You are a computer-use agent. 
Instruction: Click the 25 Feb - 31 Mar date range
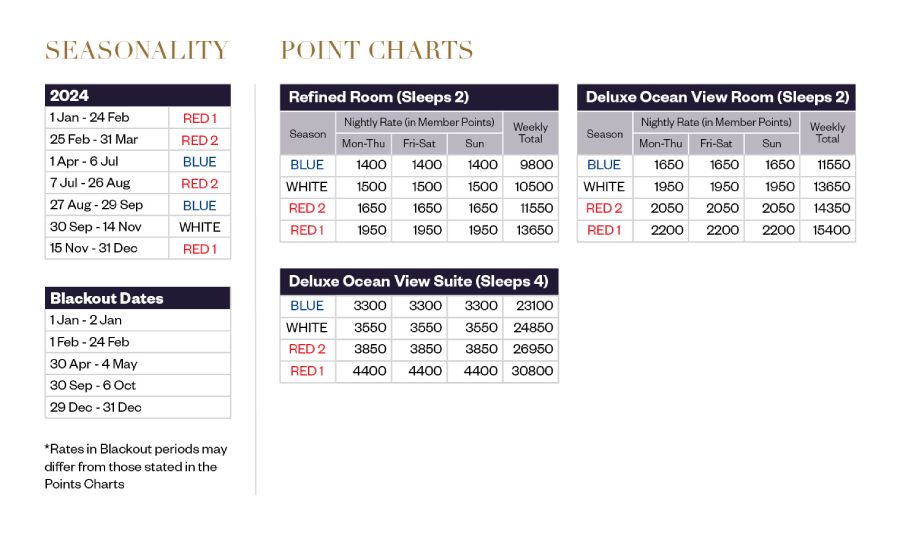tap(94, 140)
